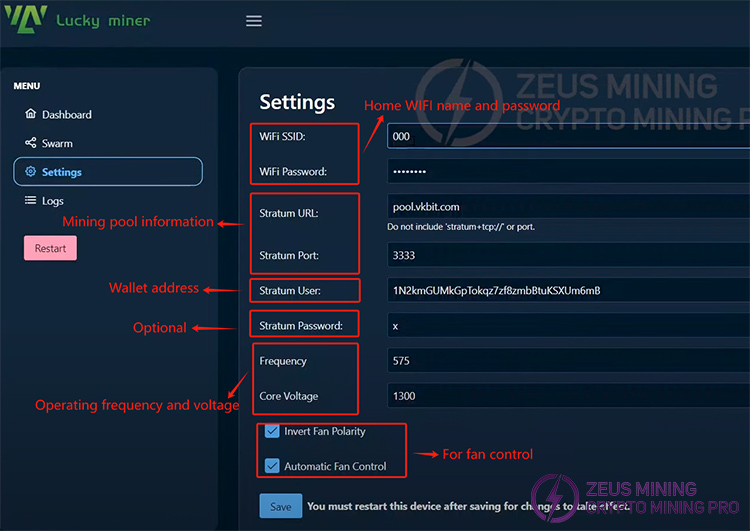Focus the Frequency input field
Viewport: 750px width, 531px height.
[x=568, y=361]
